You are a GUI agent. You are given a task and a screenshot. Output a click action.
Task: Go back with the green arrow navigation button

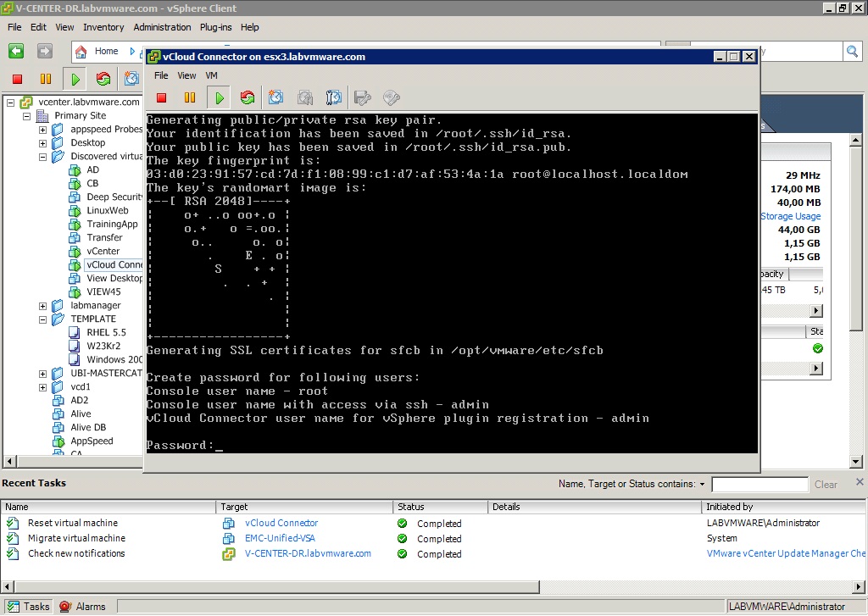[x=16, y=52]
